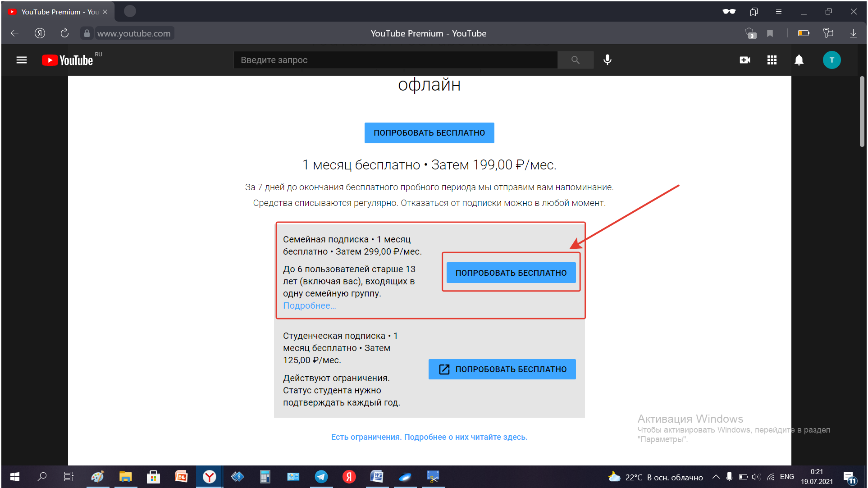Open the create video camera icon
868x488 pixels.
745,60
